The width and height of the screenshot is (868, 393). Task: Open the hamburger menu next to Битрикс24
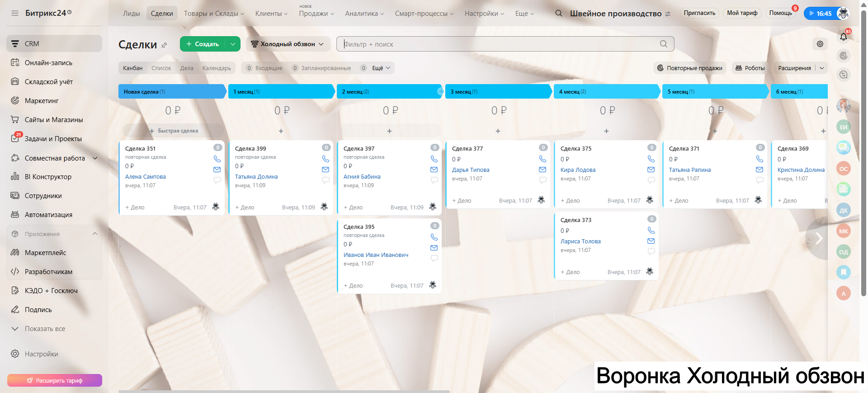[x=15, y=13]
